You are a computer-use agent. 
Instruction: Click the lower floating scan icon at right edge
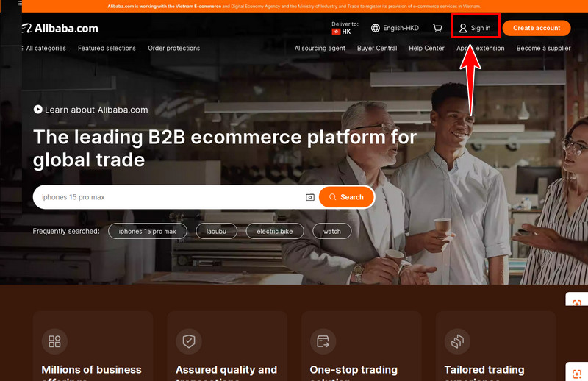577,374
